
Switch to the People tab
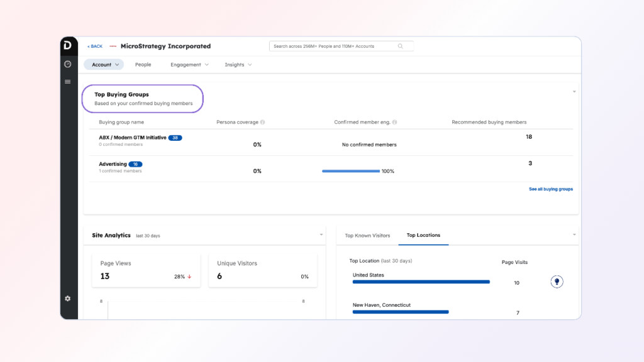(143, 65)
